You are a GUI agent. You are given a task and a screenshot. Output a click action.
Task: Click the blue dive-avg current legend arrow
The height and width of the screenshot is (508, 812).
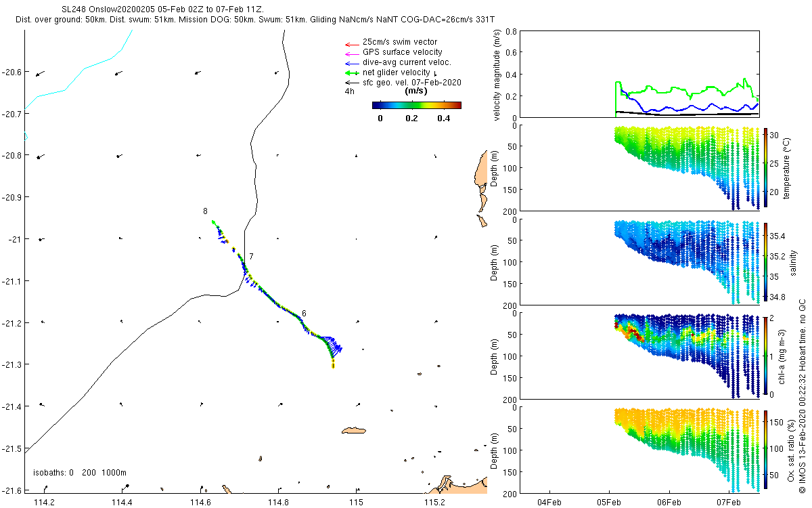[x=351, y=63]
